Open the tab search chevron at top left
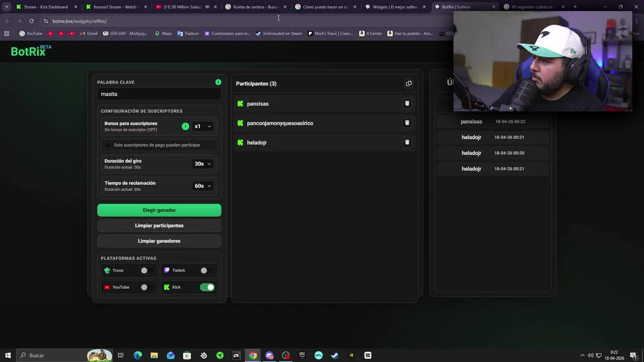 coord(7,7)
